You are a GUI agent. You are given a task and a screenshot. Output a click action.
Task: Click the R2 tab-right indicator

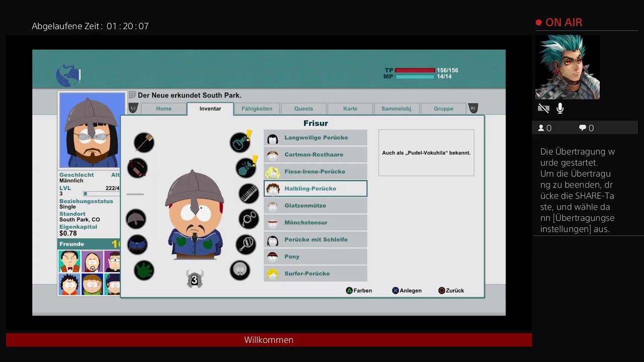click(473, 108)
